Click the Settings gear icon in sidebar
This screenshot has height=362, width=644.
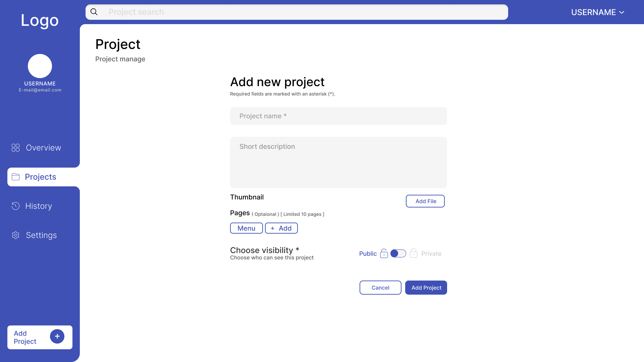15,235
